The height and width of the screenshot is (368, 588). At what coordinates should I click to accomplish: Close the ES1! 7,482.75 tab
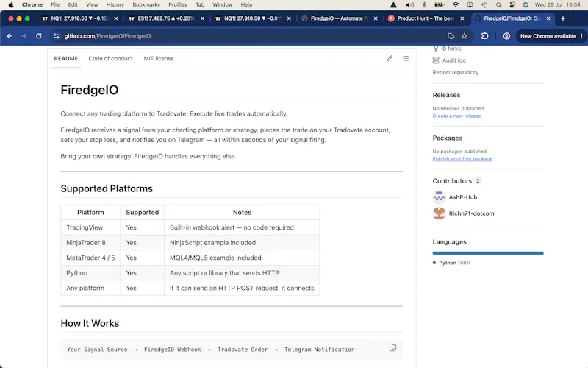[x=203, y=18]
